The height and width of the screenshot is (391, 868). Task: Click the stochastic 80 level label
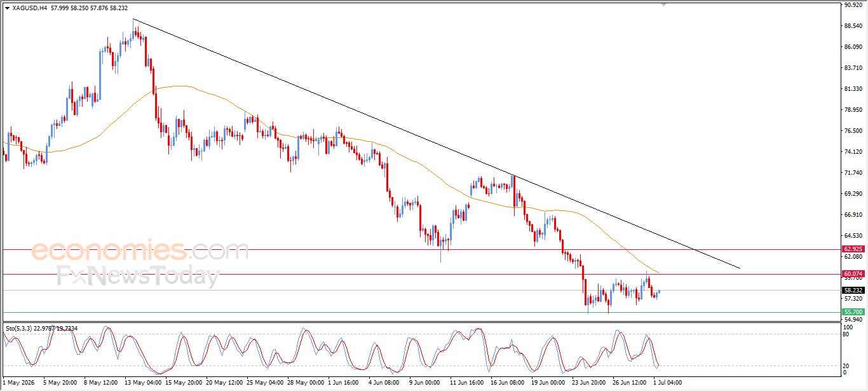coord(846,334)
